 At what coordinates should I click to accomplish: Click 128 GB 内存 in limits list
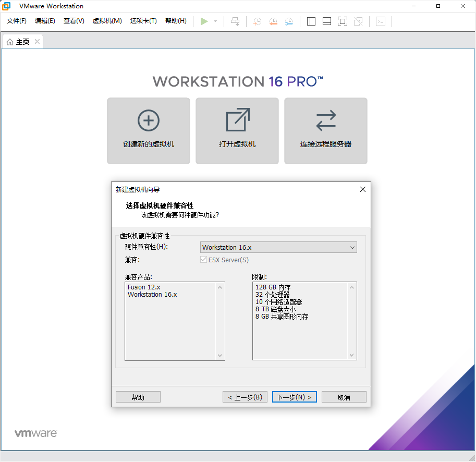(x=273, y=287)
